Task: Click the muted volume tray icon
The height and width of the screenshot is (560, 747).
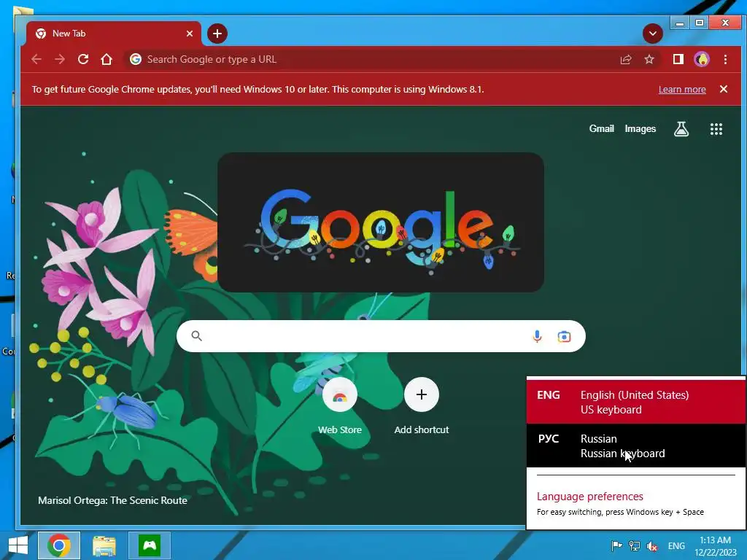Action: (651, 545)
